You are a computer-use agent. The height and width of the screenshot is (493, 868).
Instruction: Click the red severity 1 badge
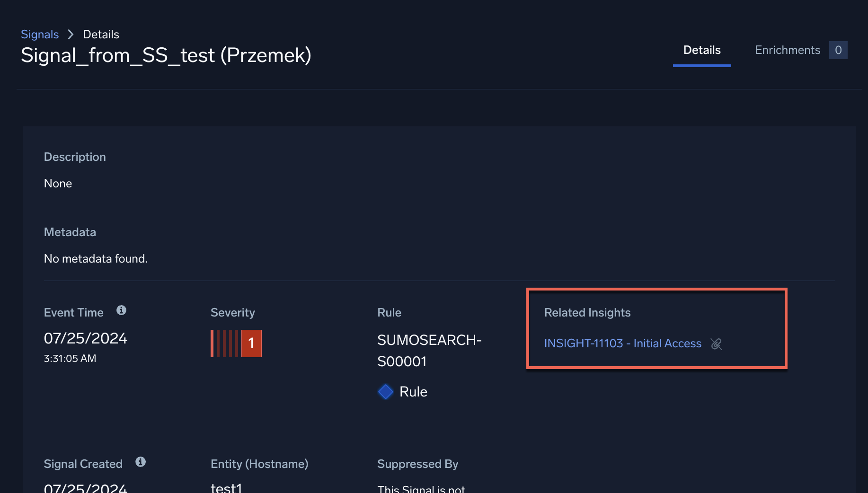pyautogui.click(x=251, y=343)
